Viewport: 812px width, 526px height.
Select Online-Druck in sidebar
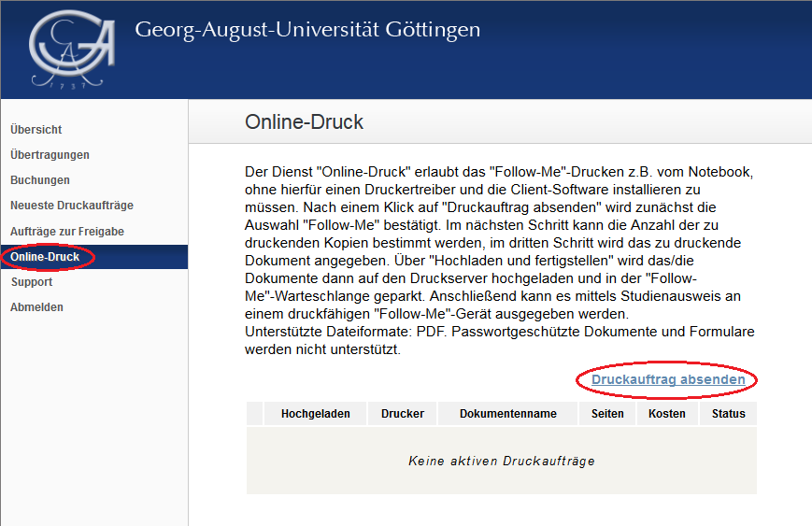[94, 257]
